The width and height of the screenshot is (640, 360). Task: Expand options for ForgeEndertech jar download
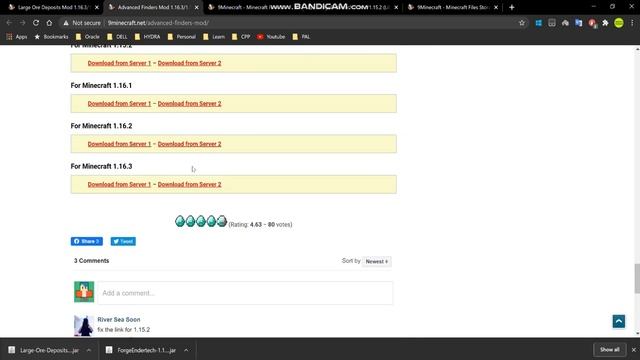186,350
